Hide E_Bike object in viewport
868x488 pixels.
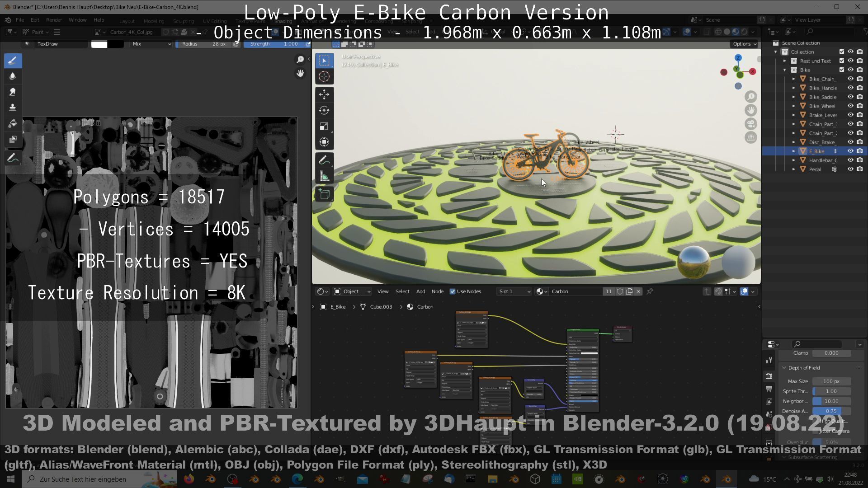[x=850, y=151]
